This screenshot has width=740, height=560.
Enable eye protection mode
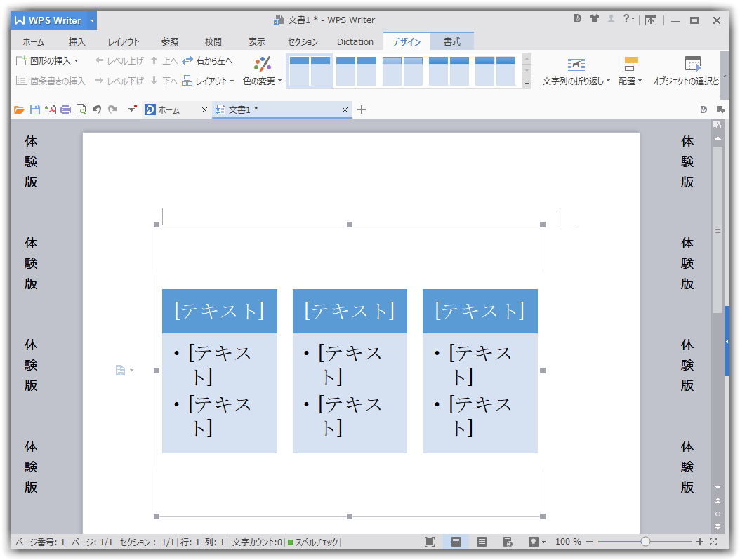click(534, 542)
